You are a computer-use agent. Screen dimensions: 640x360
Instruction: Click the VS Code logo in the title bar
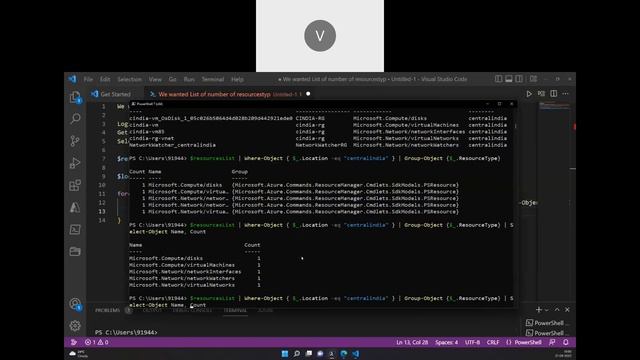coord(73,79)
